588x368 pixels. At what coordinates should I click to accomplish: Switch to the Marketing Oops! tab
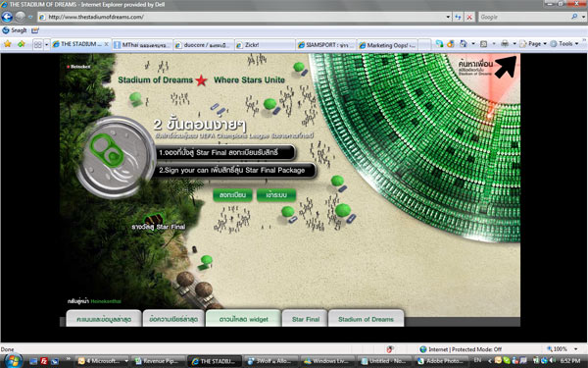tap(387, 45)
